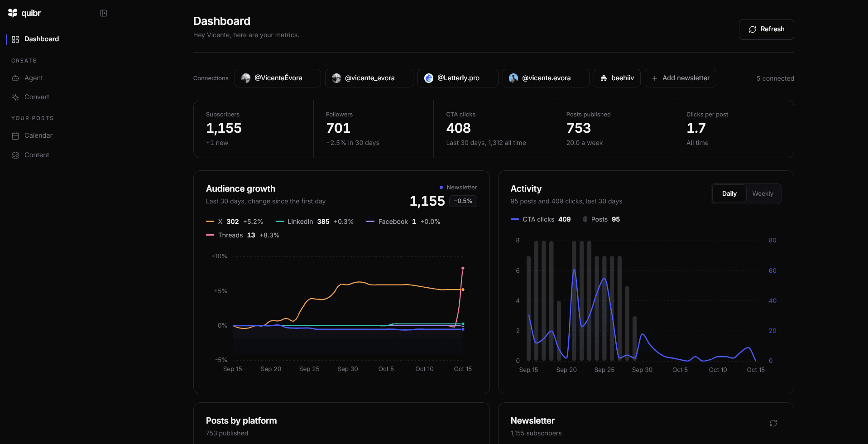Click the Subscribers 1,155 stat card

[x=254, y=129]
